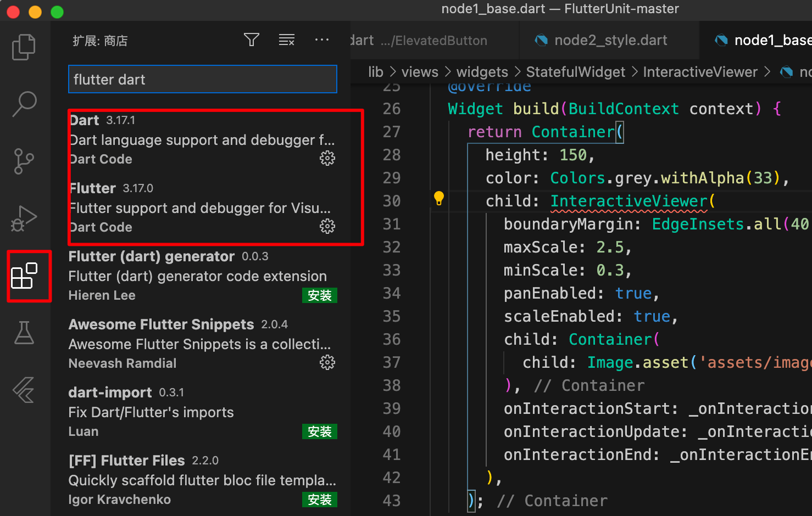
Task: Open the 'InteractiveViewer' breadcrumb segment
Action: coord(700,72)
